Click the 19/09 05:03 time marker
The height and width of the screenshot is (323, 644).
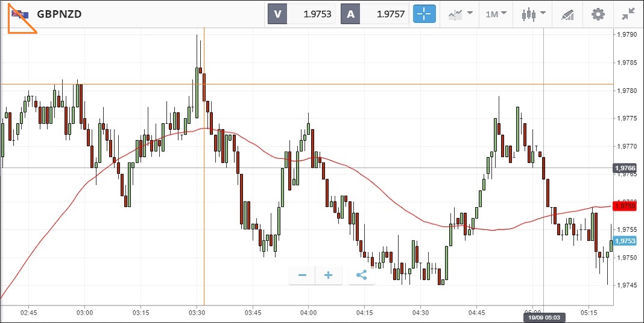[x=543, y=318]
